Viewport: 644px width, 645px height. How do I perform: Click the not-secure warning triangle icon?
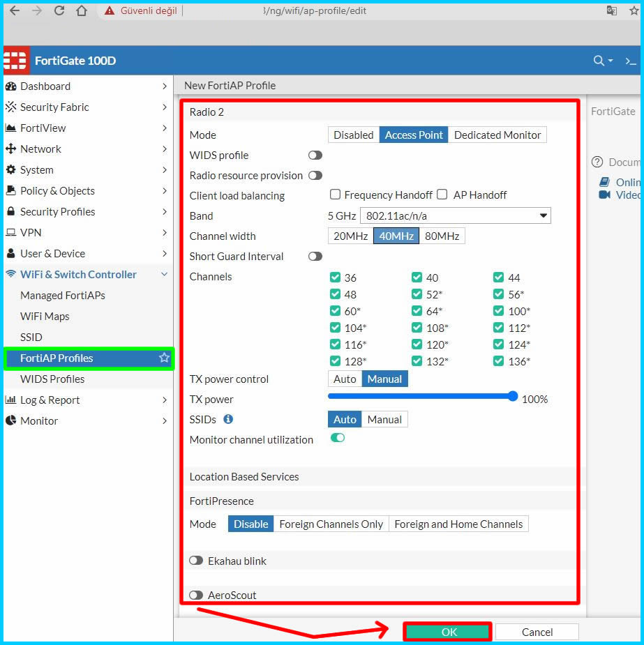coord(110,10)
